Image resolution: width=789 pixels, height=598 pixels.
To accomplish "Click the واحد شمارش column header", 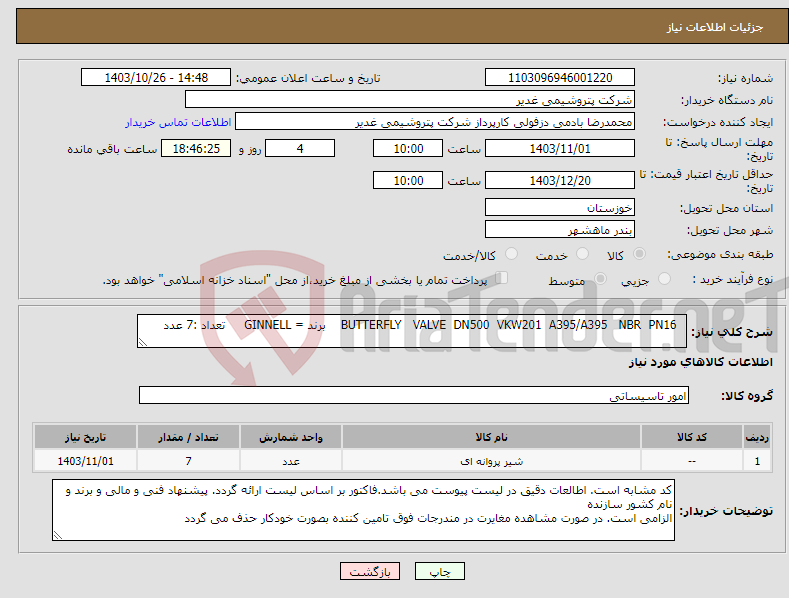I will 291,437.
